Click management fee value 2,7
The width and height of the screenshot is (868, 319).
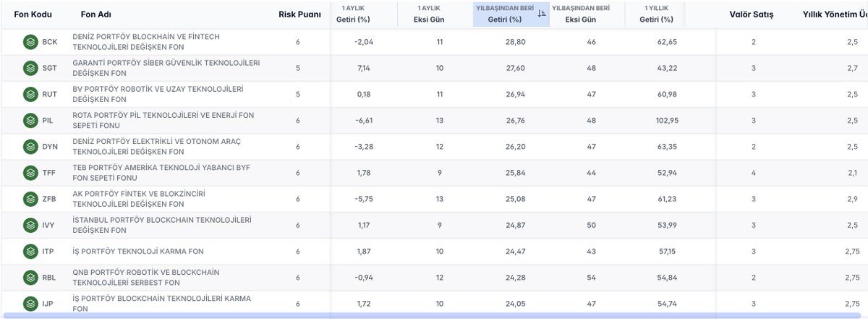point(852,68)
